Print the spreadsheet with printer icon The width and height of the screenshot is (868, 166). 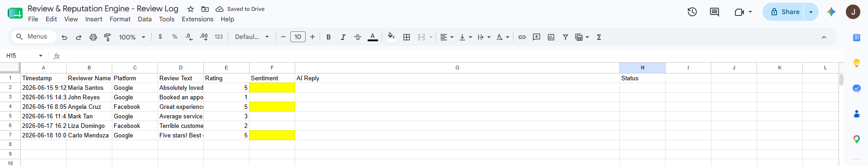click(93, 37)
